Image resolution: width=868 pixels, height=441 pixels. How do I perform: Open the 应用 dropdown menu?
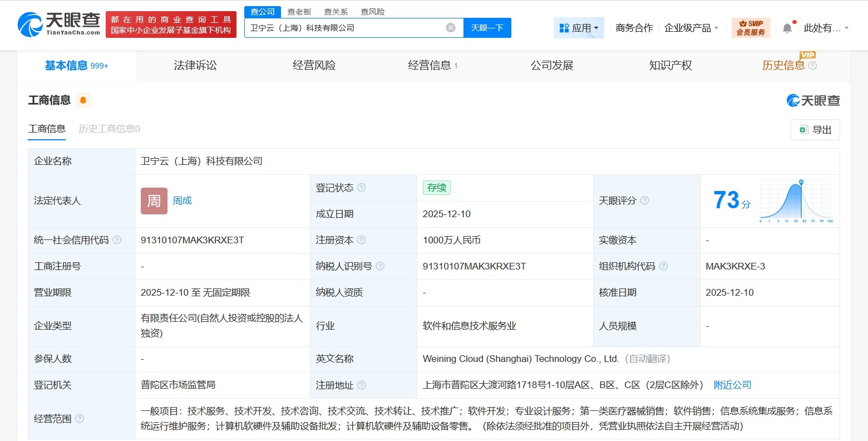point(579,27)
